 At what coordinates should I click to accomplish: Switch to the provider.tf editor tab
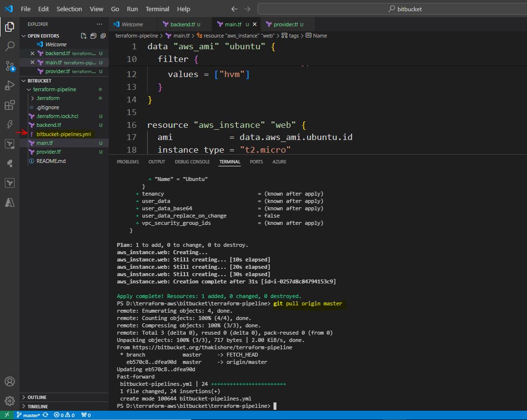click(x=286, y=24)
